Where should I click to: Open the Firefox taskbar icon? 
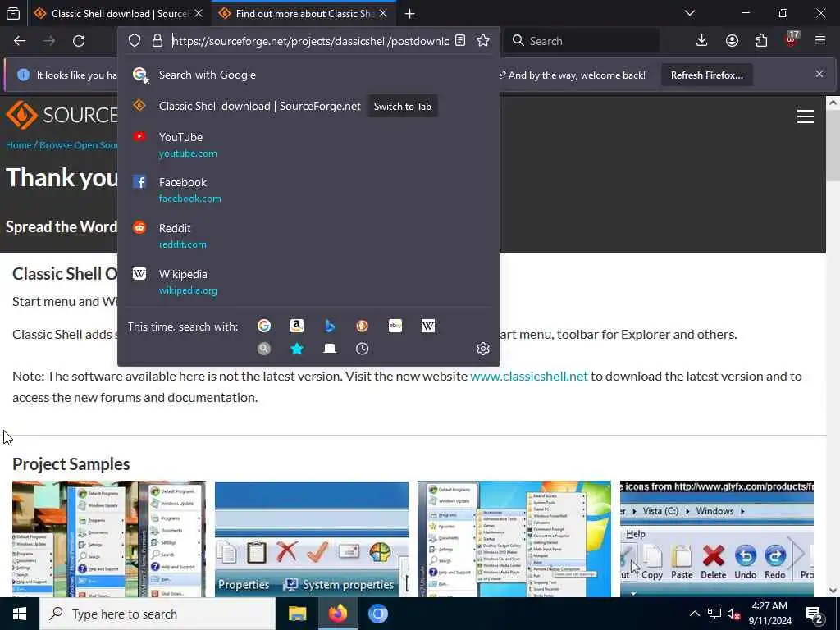(337, 614)
